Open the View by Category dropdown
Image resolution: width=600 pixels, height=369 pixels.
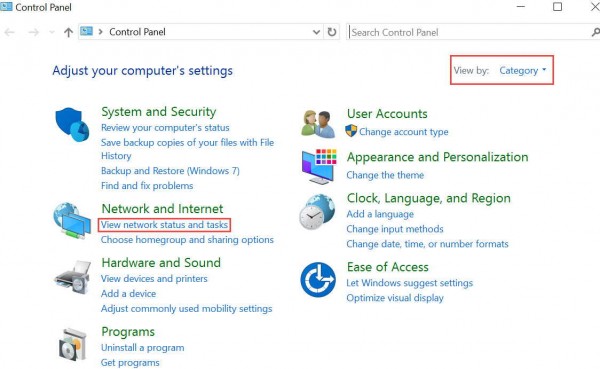point(523,70)
